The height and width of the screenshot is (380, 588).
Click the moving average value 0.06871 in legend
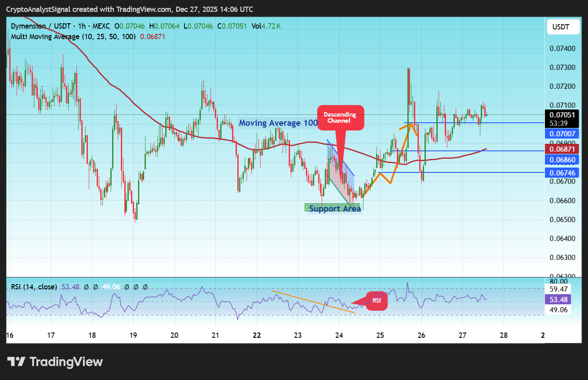click(152, 37)
